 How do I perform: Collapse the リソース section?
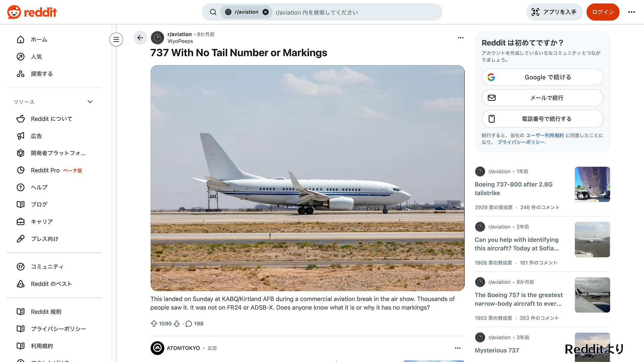click(90, 102)
